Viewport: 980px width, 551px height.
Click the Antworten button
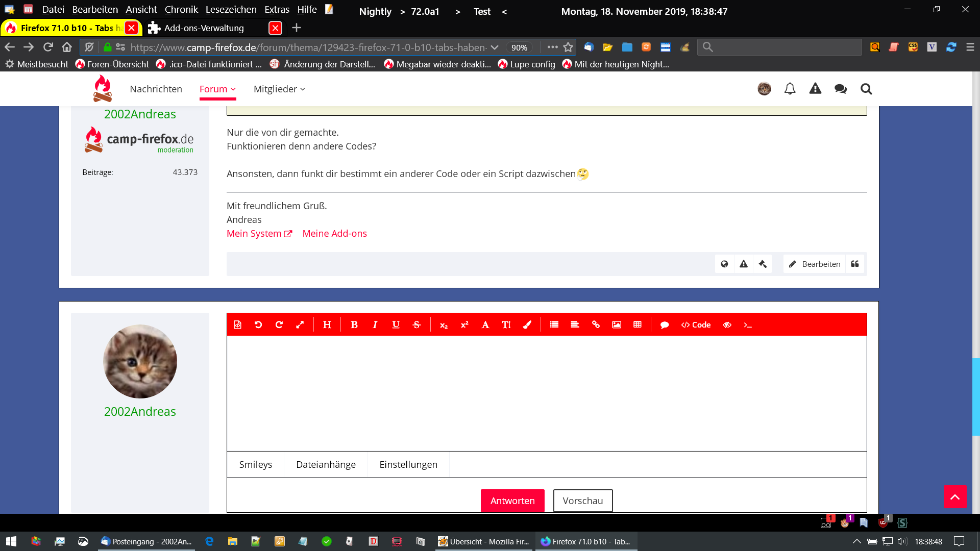click(x=512, y=501)
